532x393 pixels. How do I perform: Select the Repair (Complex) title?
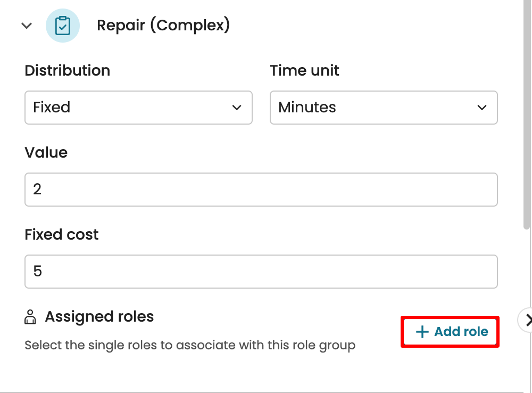[163, 25]
